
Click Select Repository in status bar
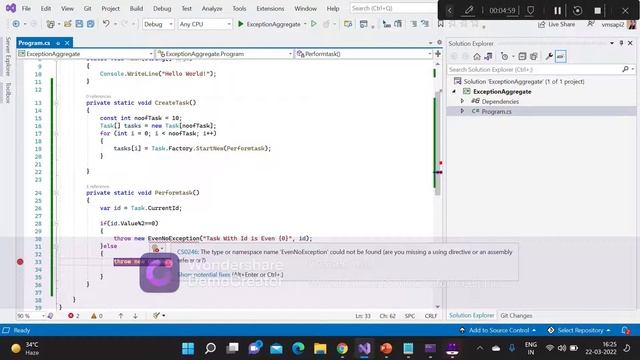coord(579,330)
